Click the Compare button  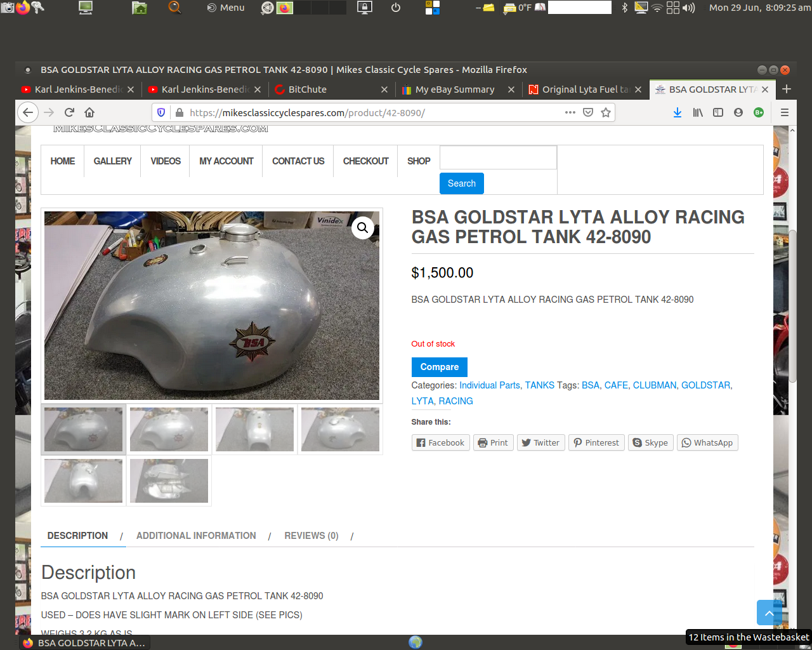coord(440,367)
